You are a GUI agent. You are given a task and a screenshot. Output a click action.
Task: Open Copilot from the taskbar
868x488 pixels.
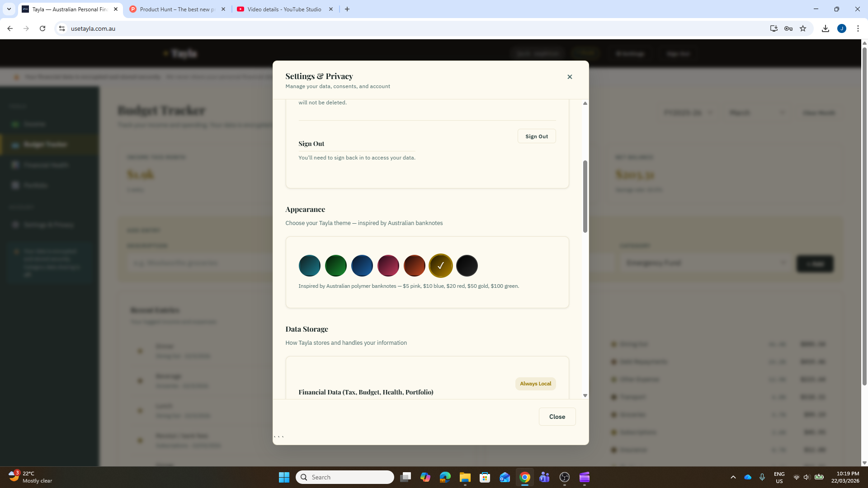coord(425,477)
